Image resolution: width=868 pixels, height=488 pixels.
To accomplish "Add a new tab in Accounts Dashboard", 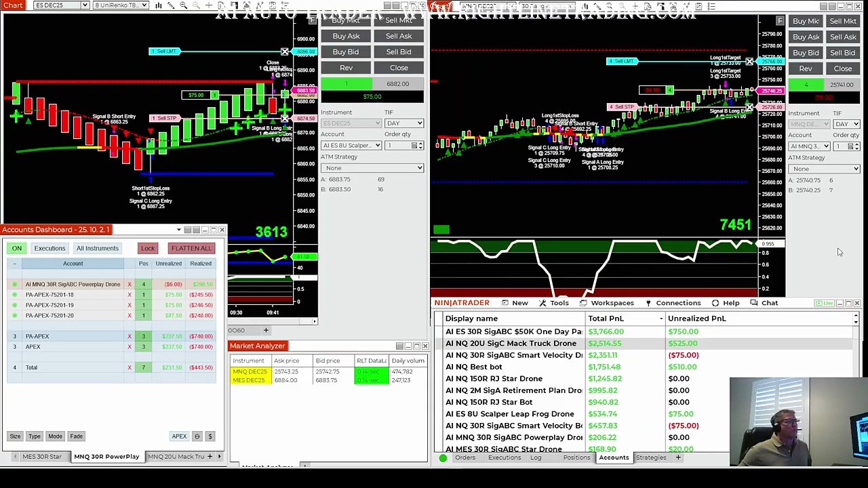I will coord(210,457).
